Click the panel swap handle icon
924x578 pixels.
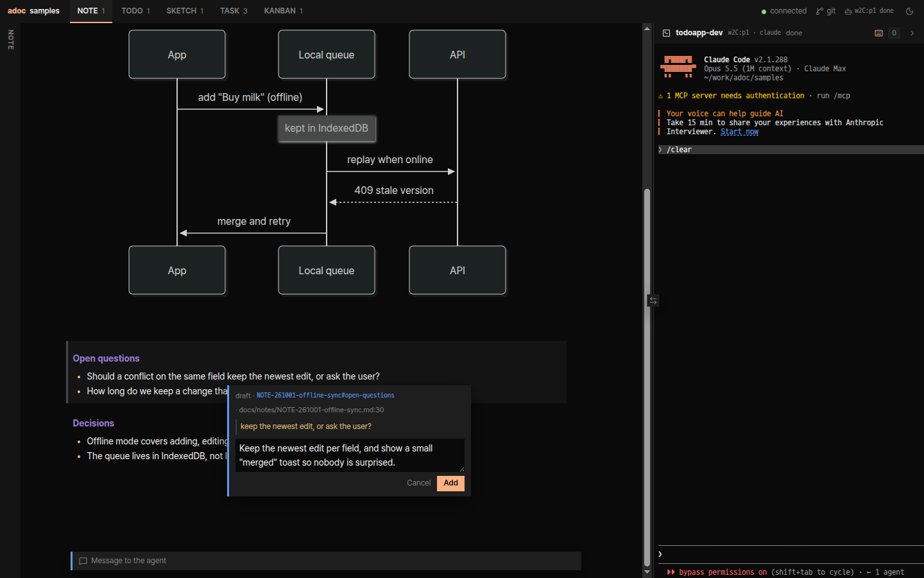[x=653, y=300]
